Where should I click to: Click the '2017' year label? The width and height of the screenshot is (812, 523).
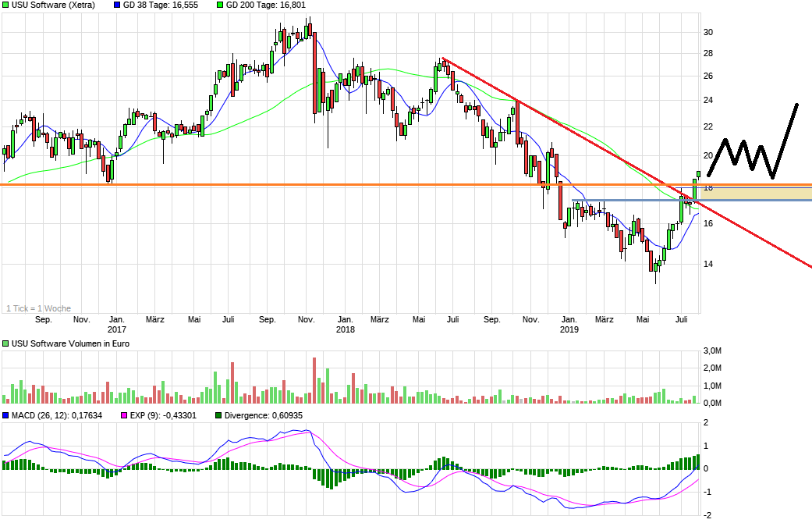pos(116,329)
